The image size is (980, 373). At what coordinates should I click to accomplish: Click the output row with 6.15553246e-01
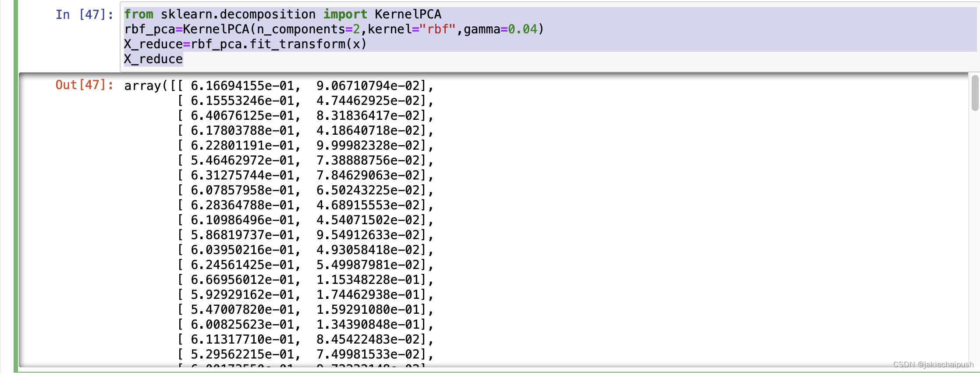click(305, 100)
